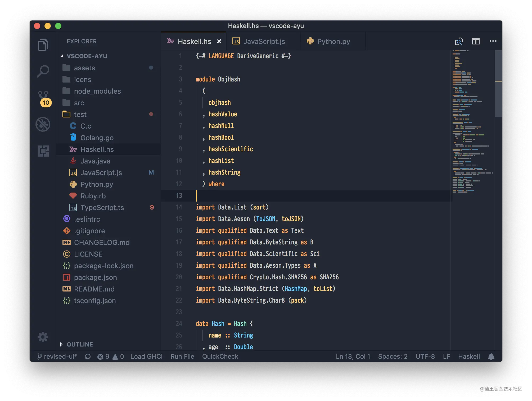Change language mode from Haskell

click(469, 357)
